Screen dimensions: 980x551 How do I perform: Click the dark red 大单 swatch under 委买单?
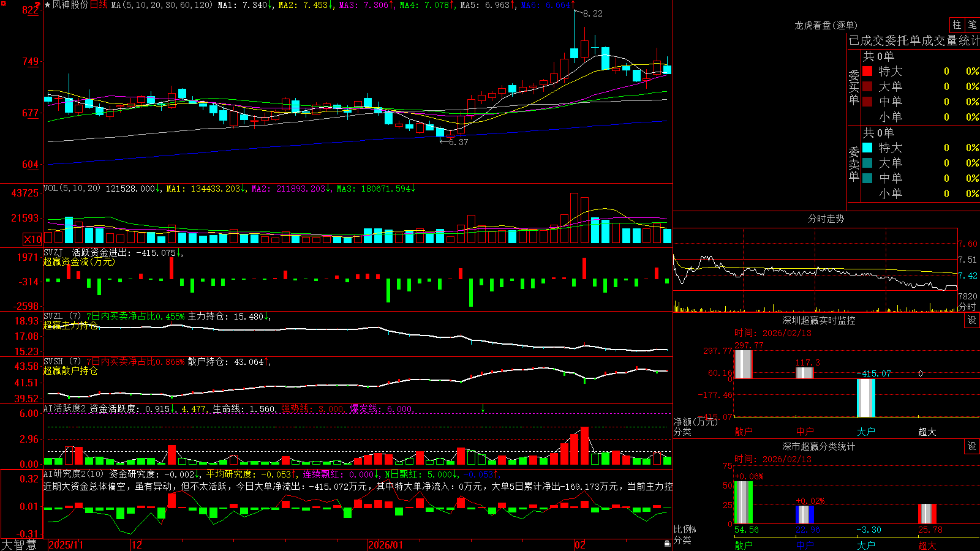point(867,86)
